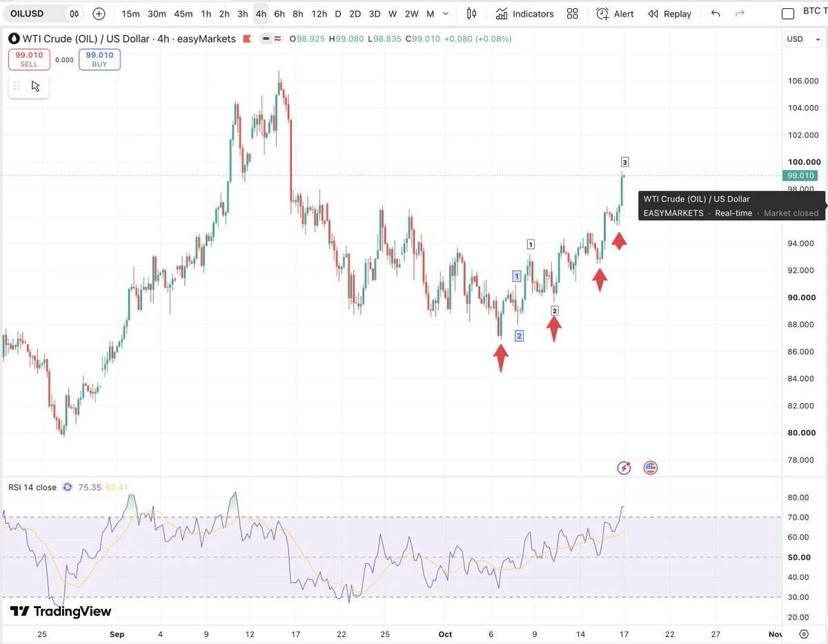Start bar Replay mode
Screen dimensions: 828x644
coord(669,14)
